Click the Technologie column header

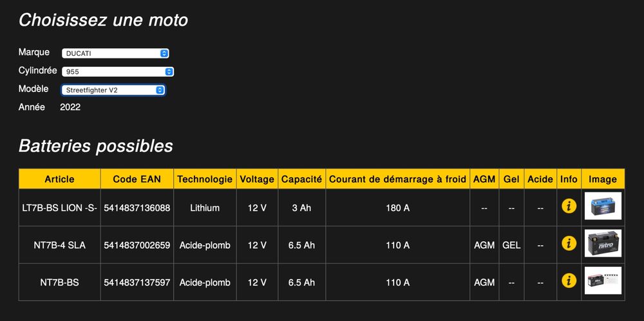[205, 179]
